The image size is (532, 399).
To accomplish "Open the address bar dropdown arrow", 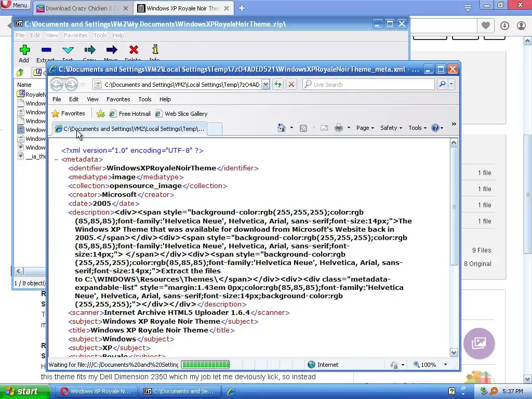I will pos(265,85).
